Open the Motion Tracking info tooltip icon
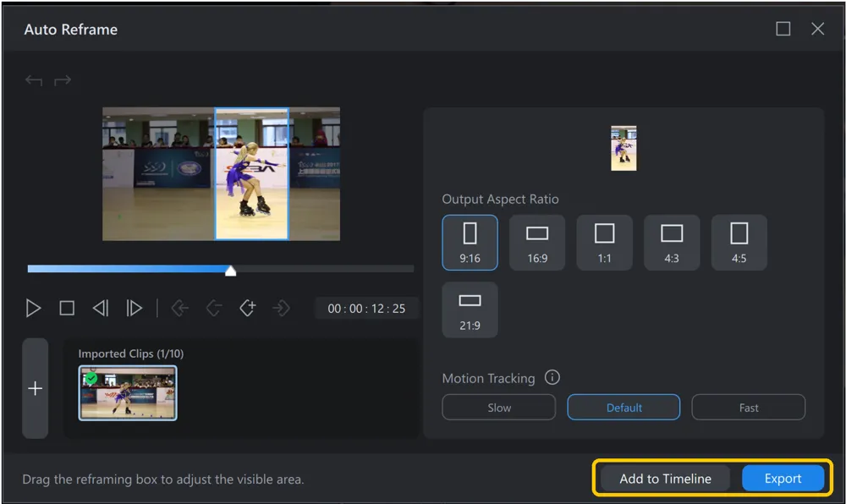This screenshot has height=504, width=846. (x=552, y=377)
